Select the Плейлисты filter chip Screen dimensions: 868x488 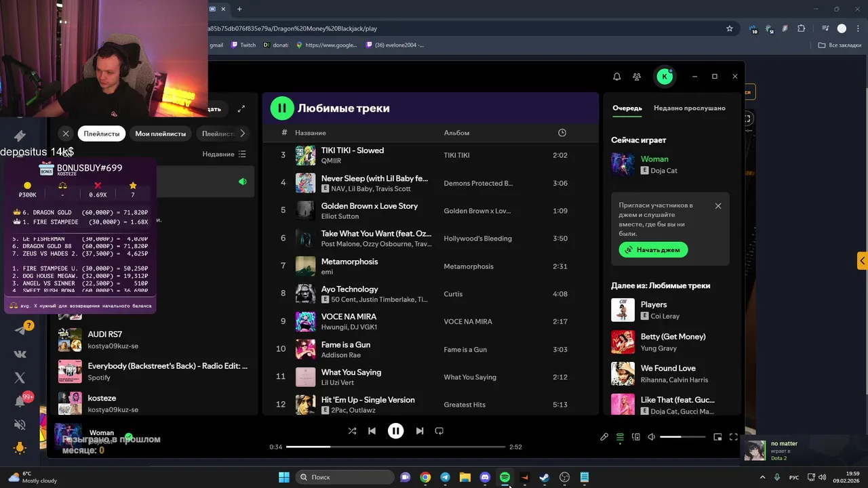pyautogui.click(x=102, y=134)
